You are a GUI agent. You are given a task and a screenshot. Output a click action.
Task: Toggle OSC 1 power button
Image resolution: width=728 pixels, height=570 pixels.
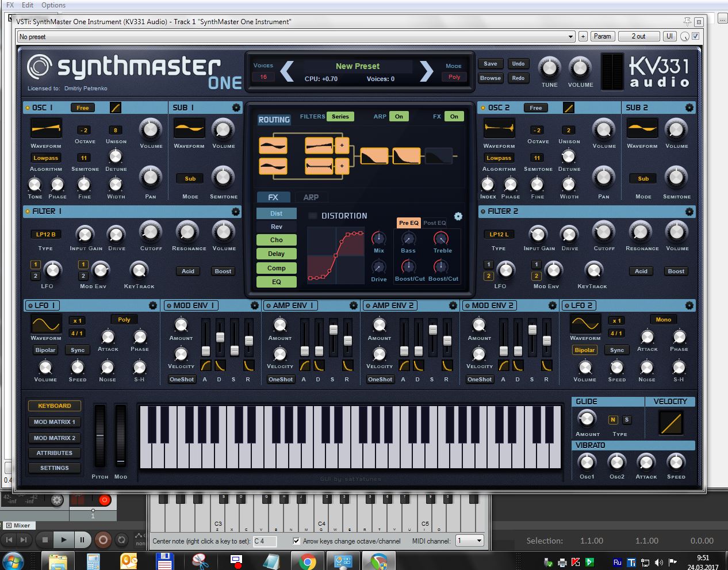(x=28, y=108)
